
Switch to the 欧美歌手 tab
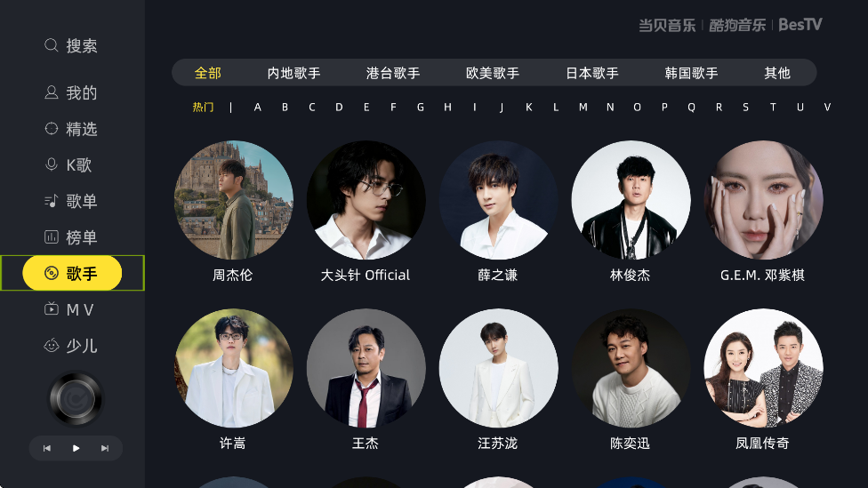pyautogui.click(x=492, y=73)
